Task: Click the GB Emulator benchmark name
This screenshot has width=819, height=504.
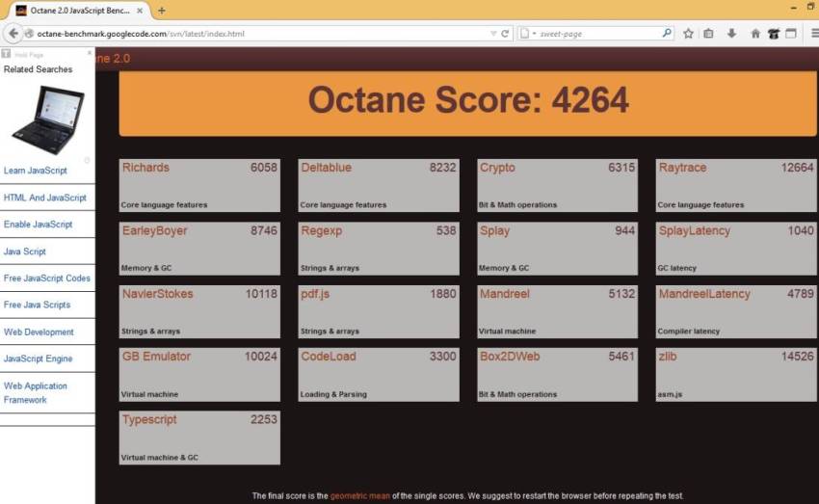Action: tap(156, 357)
